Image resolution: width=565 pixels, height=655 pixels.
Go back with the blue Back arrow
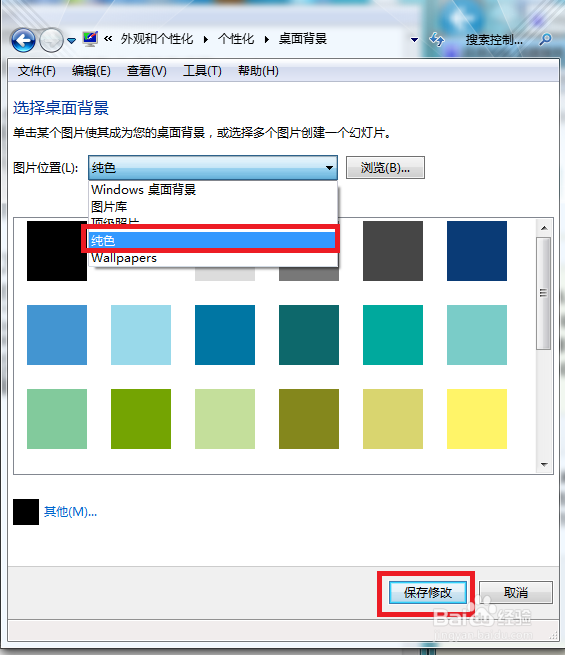[23, 41]
